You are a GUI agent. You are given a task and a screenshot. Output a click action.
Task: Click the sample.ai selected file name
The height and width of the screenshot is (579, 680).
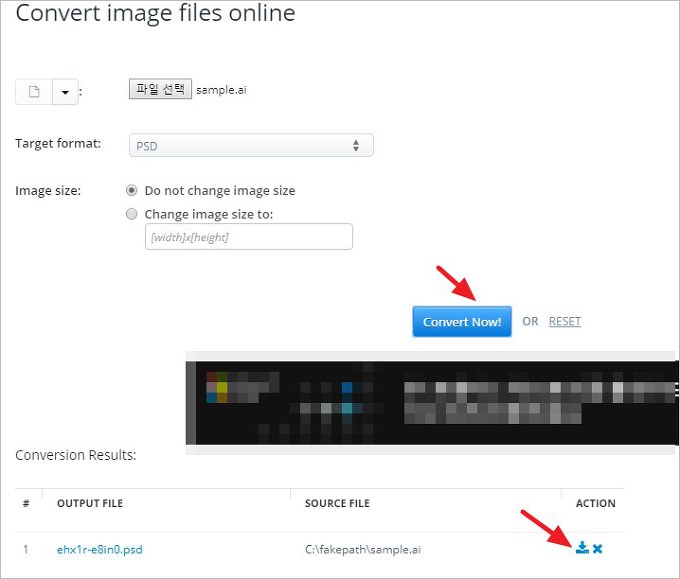point(221,89)
